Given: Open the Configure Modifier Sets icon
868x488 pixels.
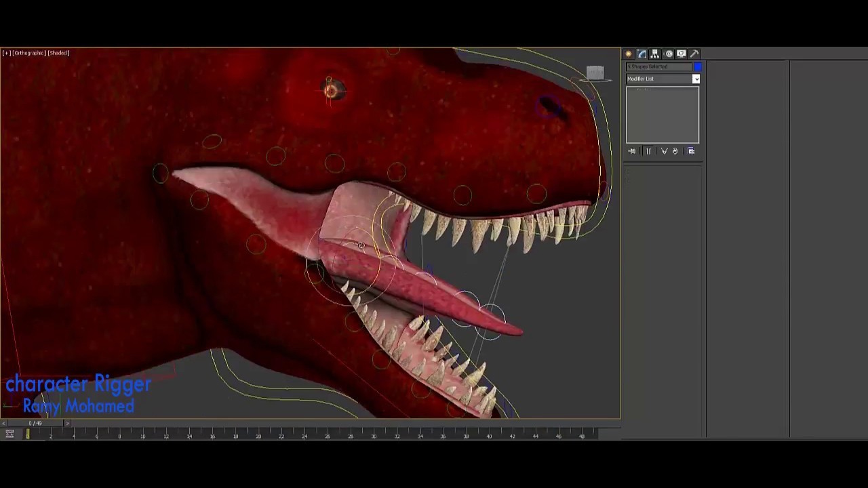Looking at the screenshot, I should point(691,150).
